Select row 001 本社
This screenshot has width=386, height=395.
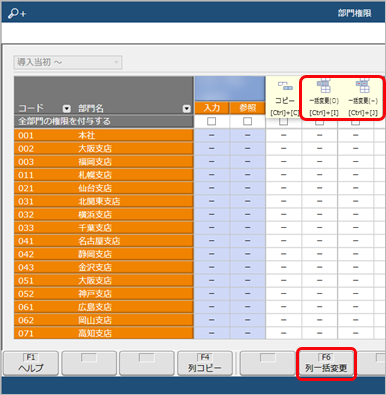[x=104, y=135]
